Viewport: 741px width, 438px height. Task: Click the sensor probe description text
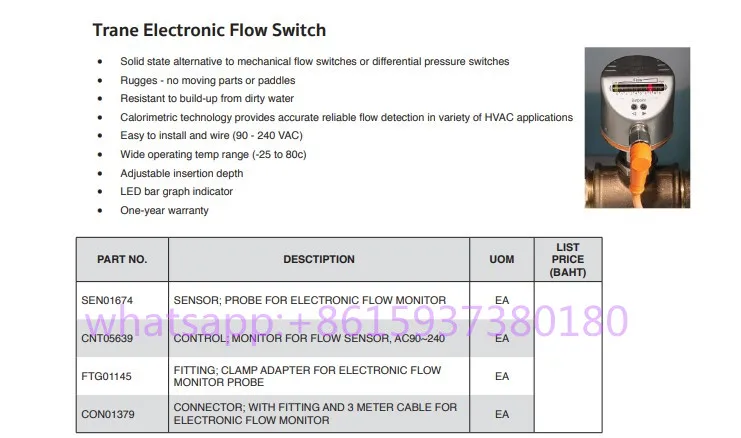tap(309, 299)
